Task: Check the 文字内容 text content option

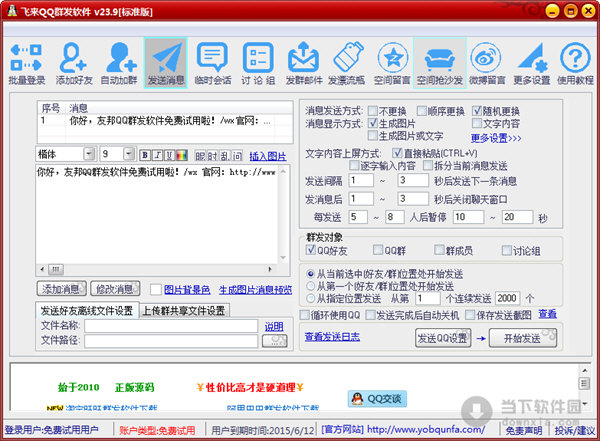Action: [477, 123]
